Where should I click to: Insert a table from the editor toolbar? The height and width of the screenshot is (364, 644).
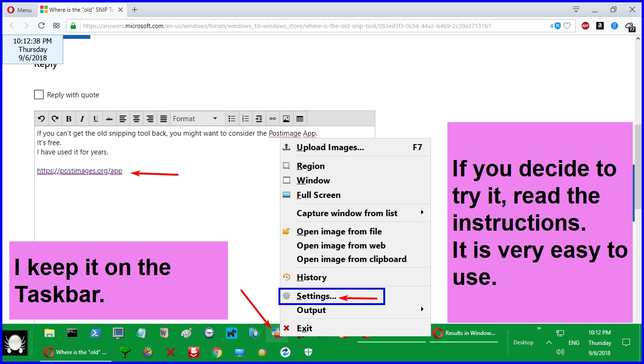(x=300, y=118)
